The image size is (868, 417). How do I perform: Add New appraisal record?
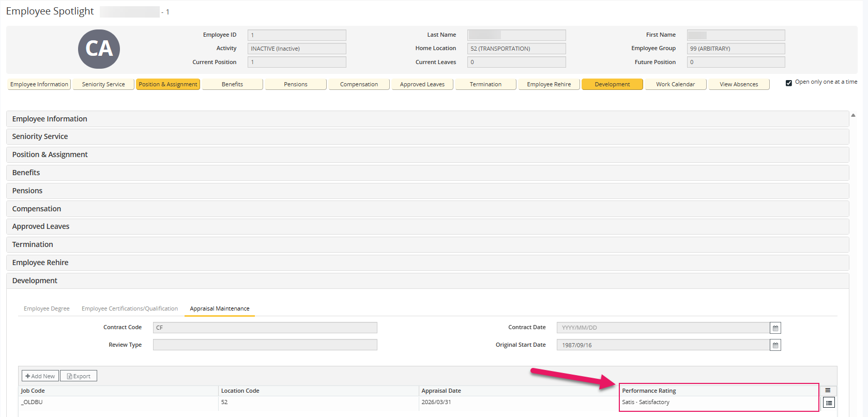pyautogui.click(x=40, y=376)
